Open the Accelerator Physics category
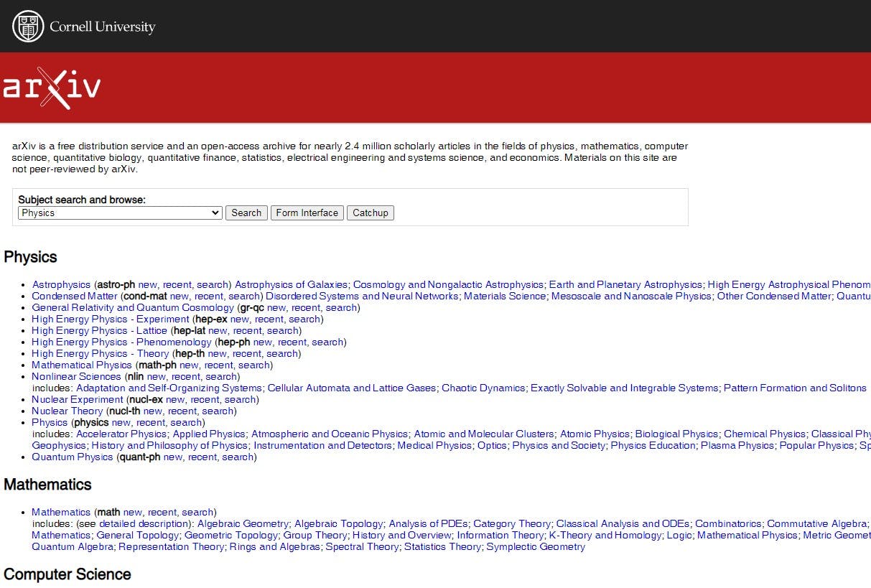871x588 pixels. pyautogui.click(x=121, y=434)
